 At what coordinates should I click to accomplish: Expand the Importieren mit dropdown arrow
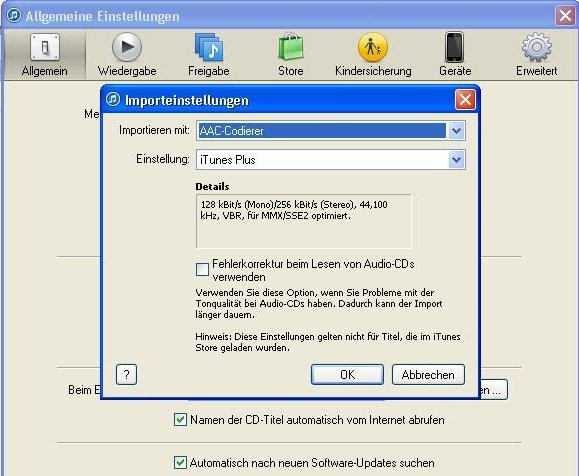coord(456,131)
